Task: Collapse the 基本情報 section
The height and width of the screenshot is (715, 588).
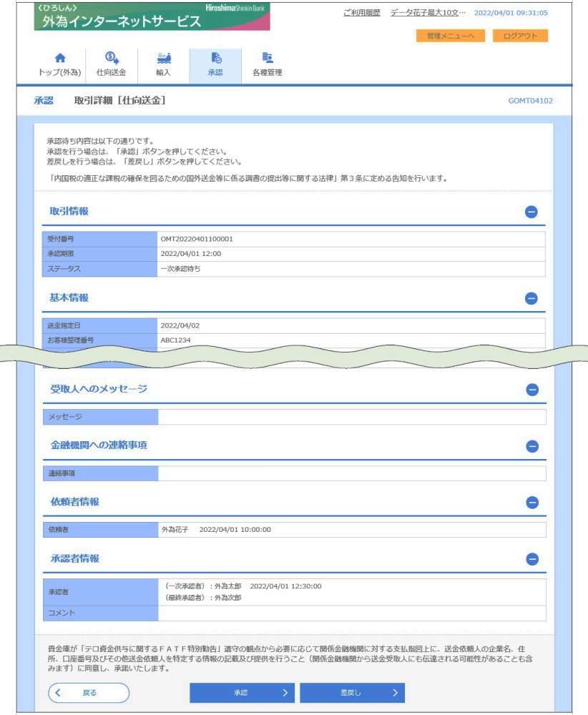Action: coord(531,298)
